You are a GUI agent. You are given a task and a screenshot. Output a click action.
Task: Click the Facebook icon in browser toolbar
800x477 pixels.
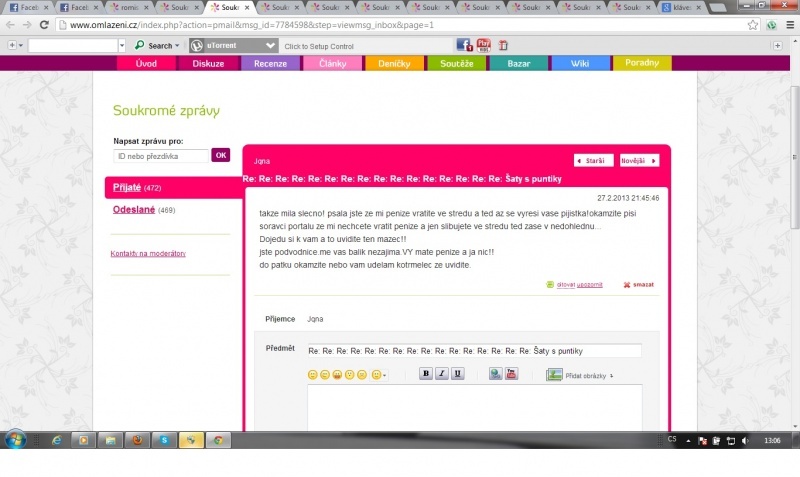(x=464, y=45)
